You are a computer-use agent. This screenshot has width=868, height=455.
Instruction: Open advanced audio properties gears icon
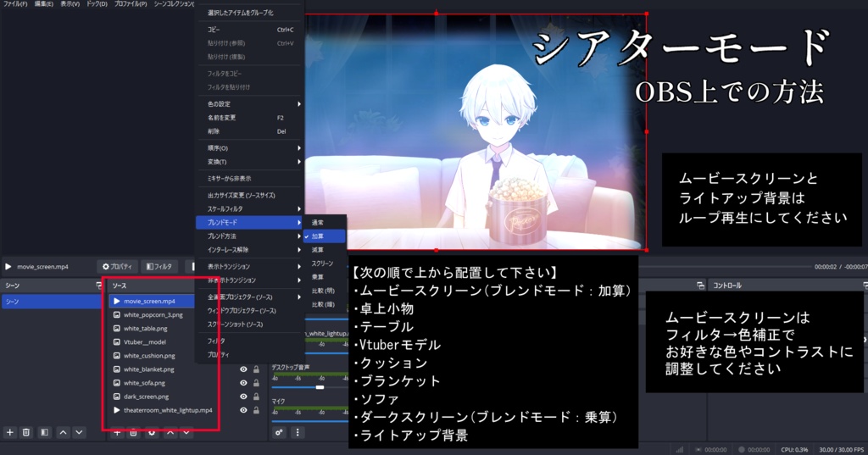(x=279, y=432)
